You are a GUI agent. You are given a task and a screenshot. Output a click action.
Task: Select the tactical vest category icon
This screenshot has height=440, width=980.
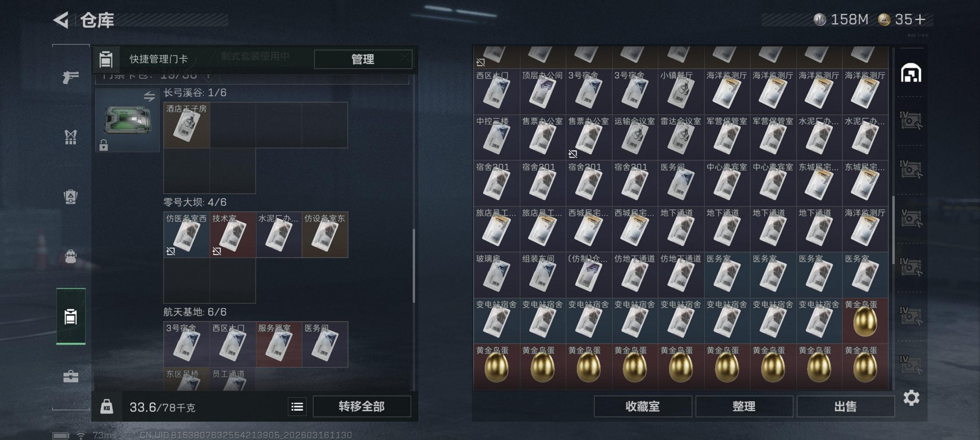click(70, 137)
